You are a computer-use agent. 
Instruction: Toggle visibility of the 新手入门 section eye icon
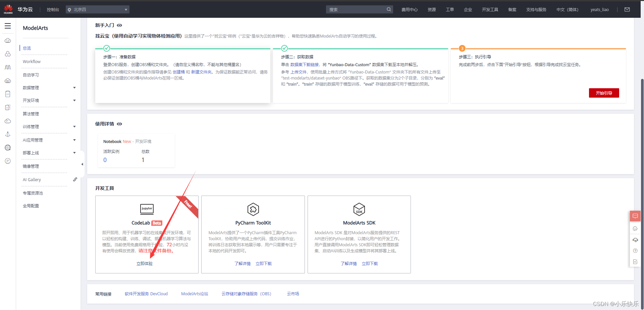coord(120,25)
